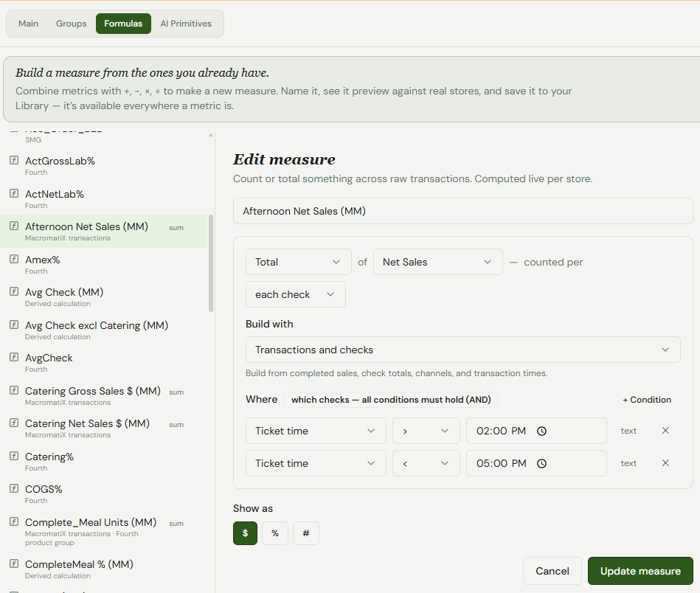This screenshot has height=593, width=700.
Task: Open second condition Ticket time field dropdown
Action: 316,463
